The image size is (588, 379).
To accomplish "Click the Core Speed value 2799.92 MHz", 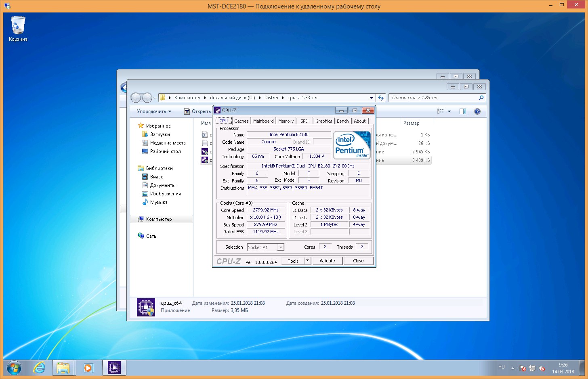I will [266, 210].
